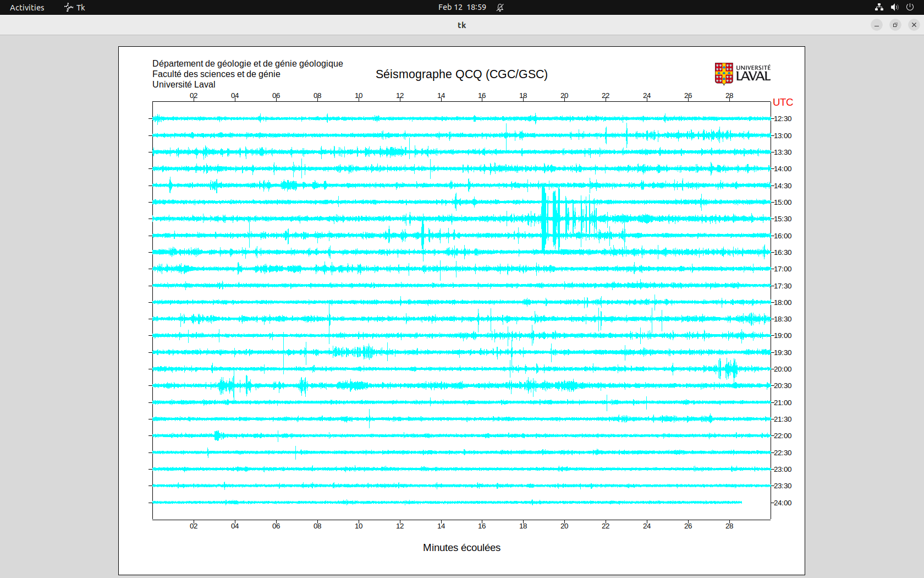
Task: Click the Département de géologie header text
Action: [248, 64]
